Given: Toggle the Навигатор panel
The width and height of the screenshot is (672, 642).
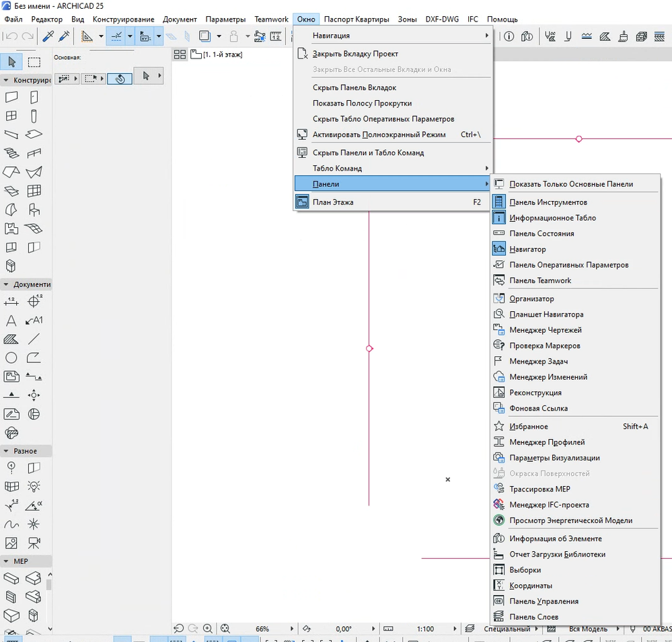Looking at the screenshot, I should [x=527, y=249].
